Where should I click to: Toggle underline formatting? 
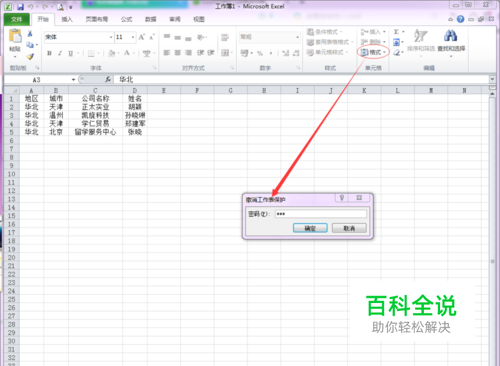tap(70, 53)
